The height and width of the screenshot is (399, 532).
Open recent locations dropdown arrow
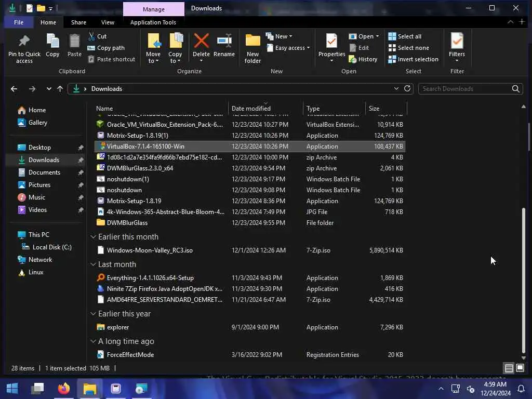click(48, 89)
